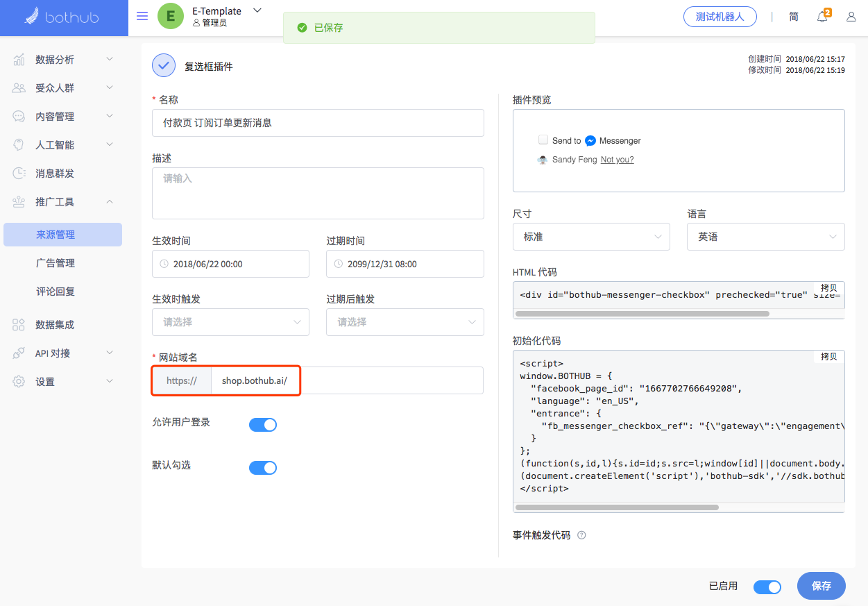Click the 名称 input field

[318, 123]
